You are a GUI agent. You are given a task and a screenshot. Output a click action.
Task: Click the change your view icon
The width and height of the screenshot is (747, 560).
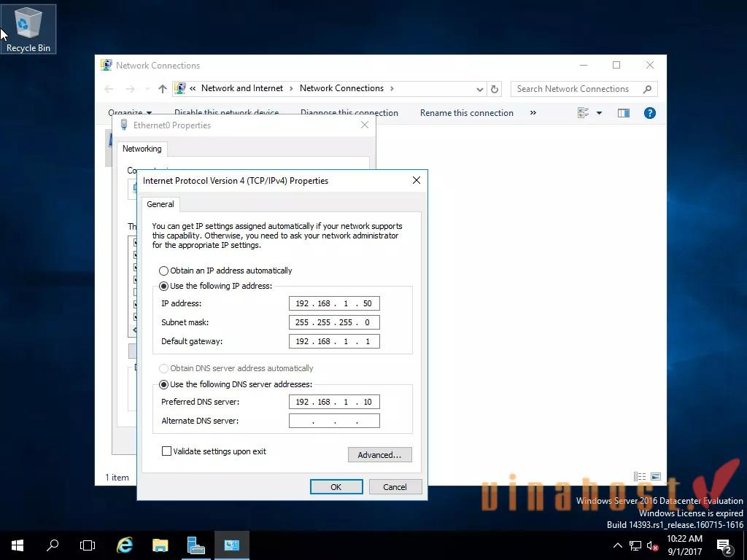click(x=583, y=113)
